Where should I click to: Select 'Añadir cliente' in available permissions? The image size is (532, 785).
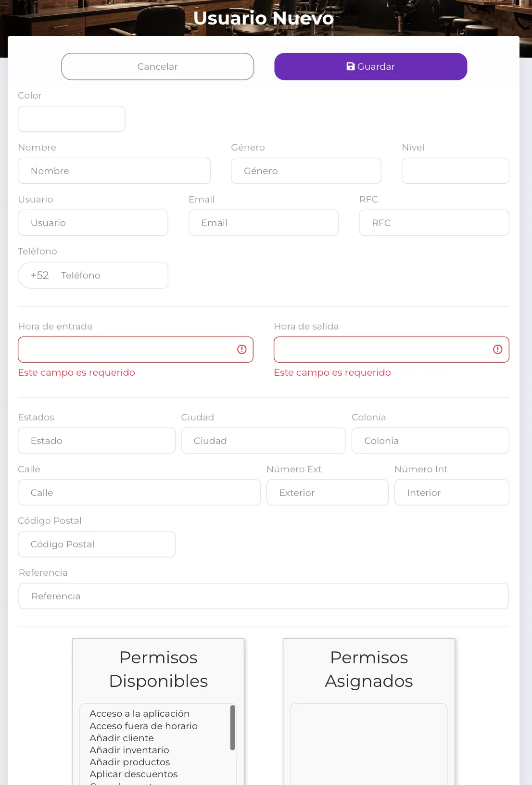[122, 738]
